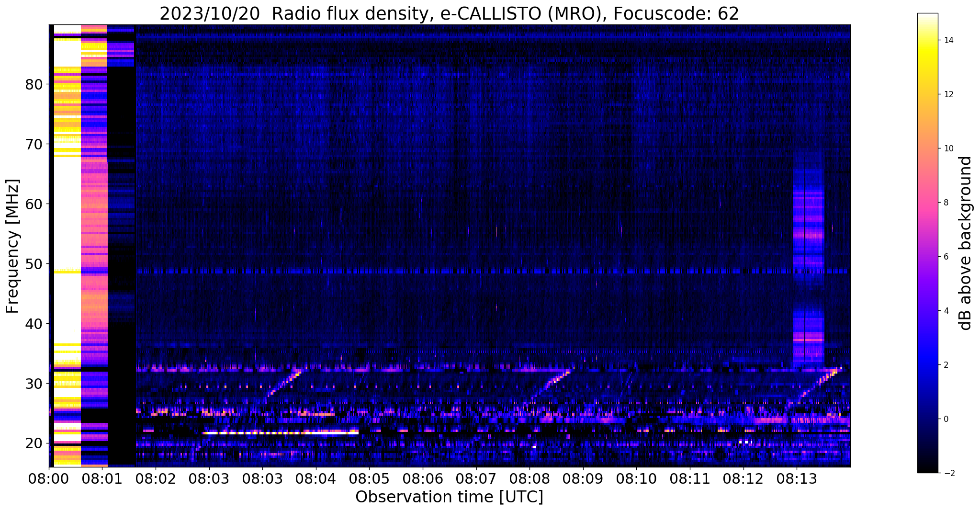980x511 pixels.
Task: Click the 08:06 time tick label
Action: [423, 479]
